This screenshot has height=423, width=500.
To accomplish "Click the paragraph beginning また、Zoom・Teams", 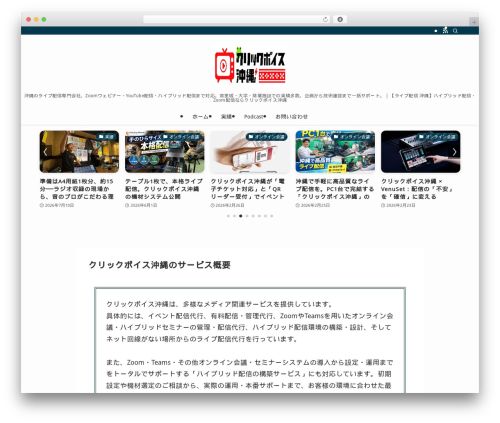I will (249, 374).
